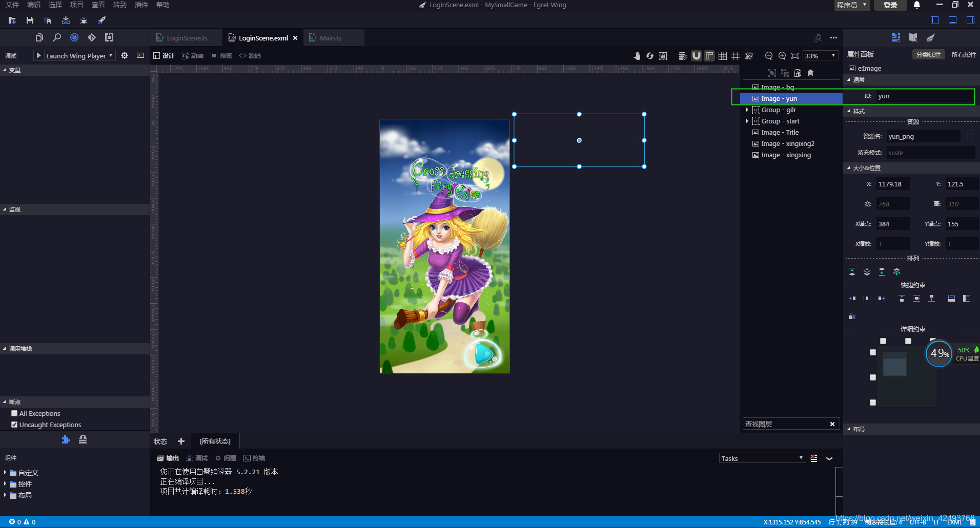Toggle top-left detailed constraint checkbox

pyautogui.click(x=883, y=341)
